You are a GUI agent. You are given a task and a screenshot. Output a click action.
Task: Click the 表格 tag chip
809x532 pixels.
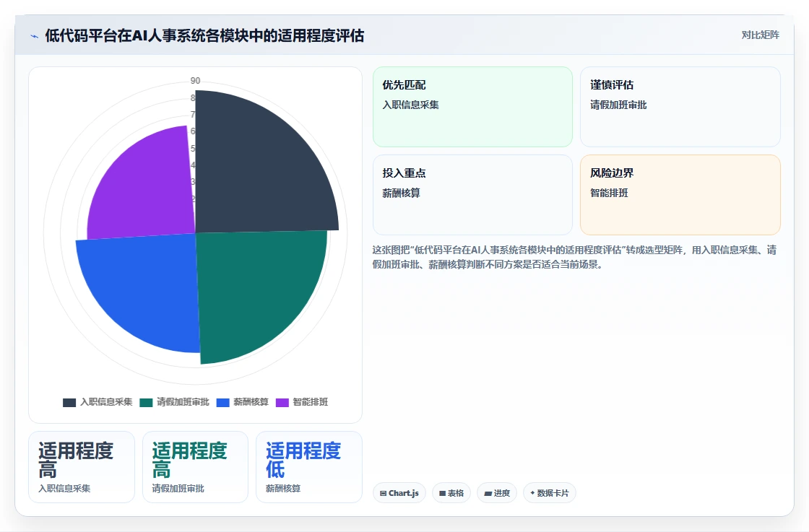click(451, 493)
